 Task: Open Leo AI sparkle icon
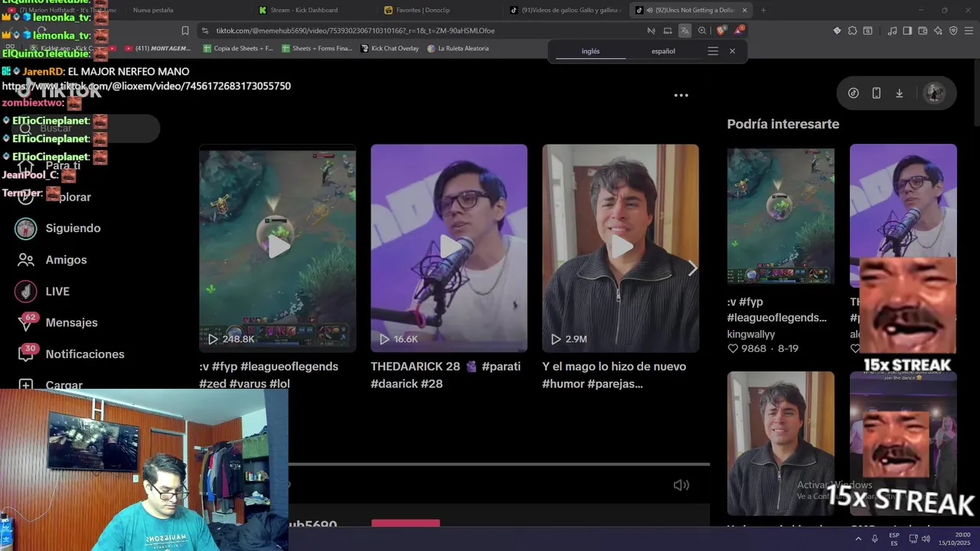click(938, 31)
